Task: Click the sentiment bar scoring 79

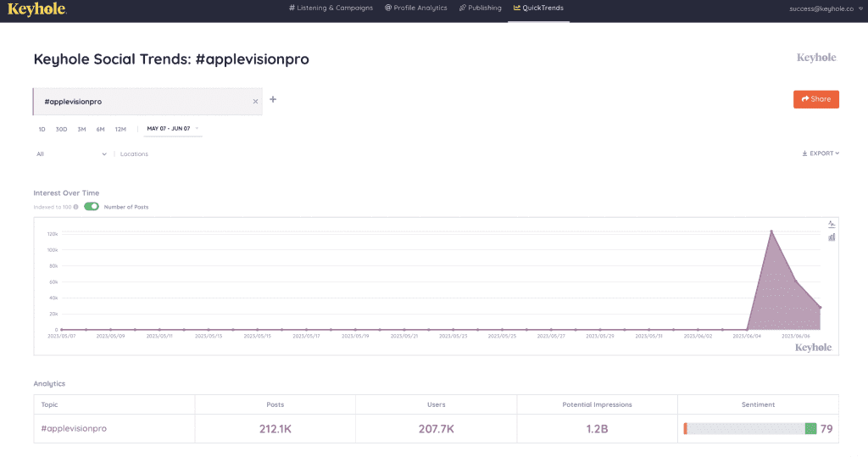Action: (x=750, y=428)
